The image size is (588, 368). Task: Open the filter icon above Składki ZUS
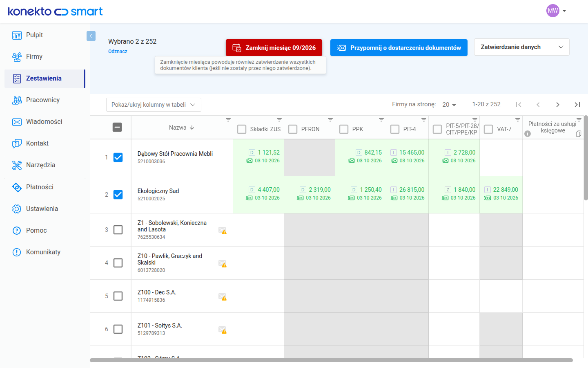click(279, 120)
